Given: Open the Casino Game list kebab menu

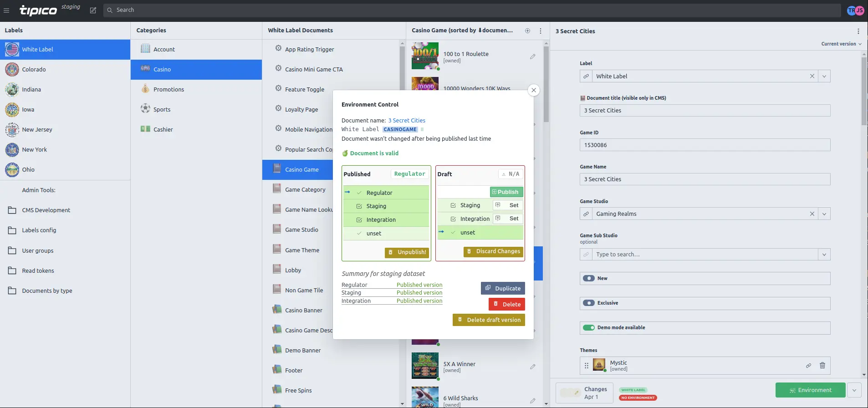Looking at the screenshot, I should click(541, 31).
